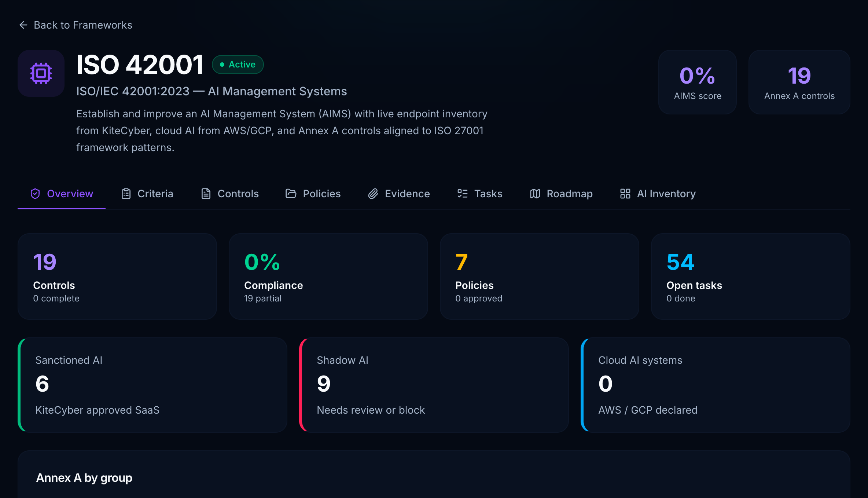Click '0 approved' under Policies
This screenshot has width=868, height=498.
479,299
